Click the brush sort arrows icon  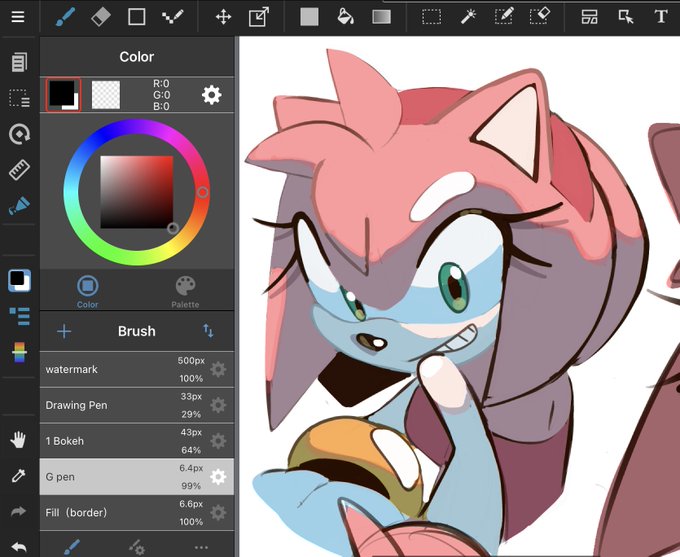coord(208,331)
